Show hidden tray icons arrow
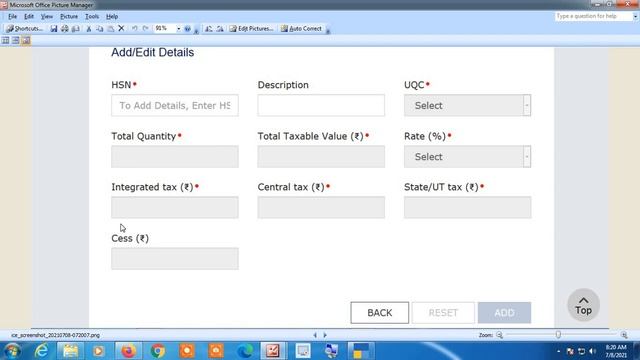 coord(558,351)
